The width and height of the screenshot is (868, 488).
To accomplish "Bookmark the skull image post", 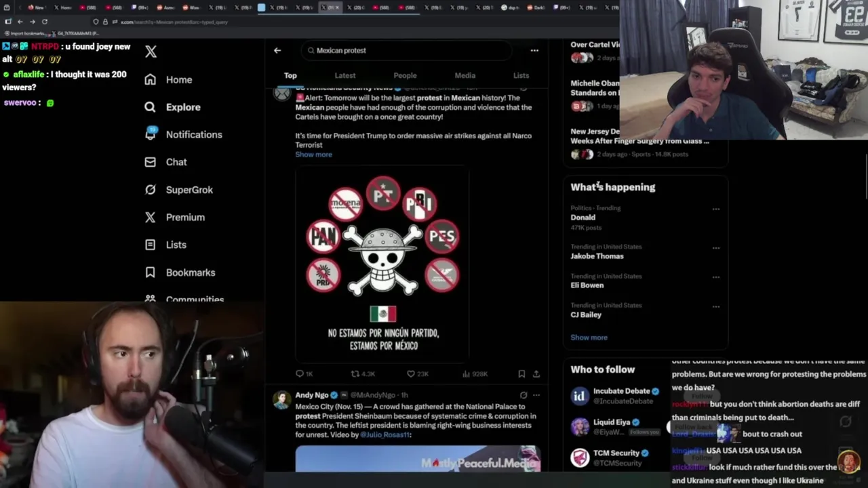I will [x=521, y=374].
